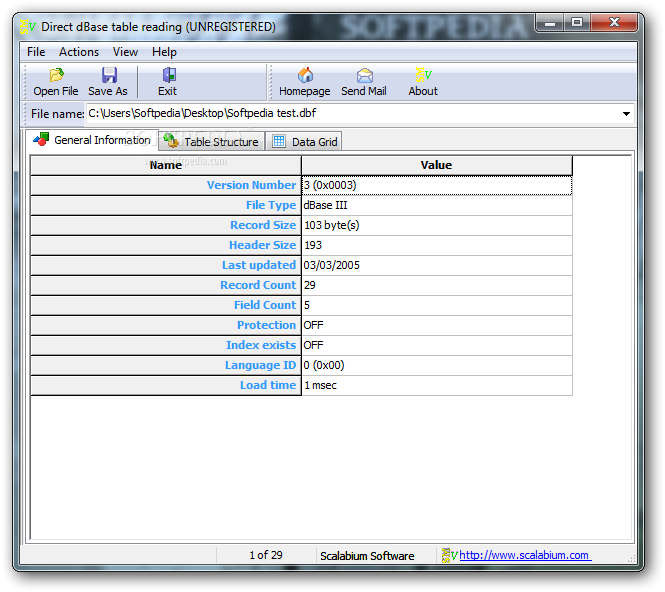Click the Table Structure tab icon
Screen dimensions: 665x592
[x=170, y=140]
